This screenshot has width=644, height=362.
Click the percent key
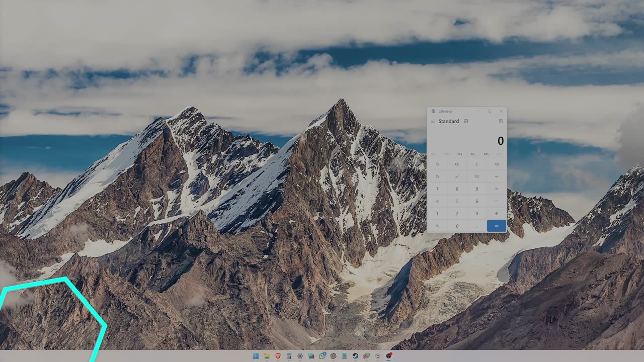437,164
